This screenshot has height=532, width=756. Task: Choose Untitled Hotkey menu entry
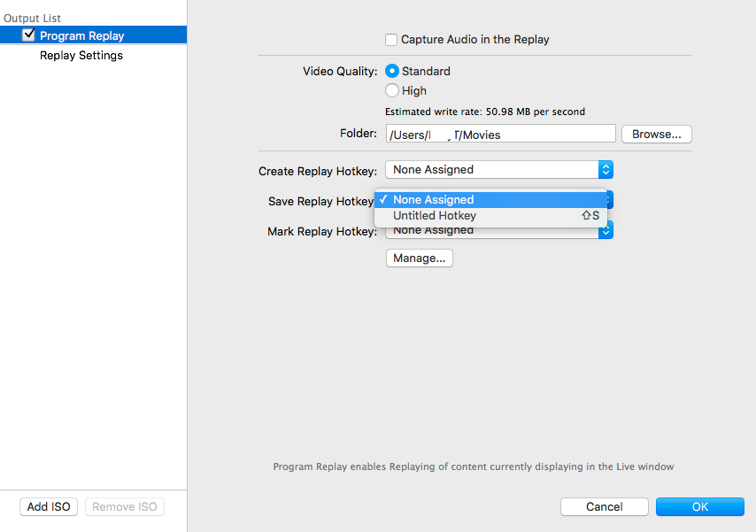tap(490, 216)
